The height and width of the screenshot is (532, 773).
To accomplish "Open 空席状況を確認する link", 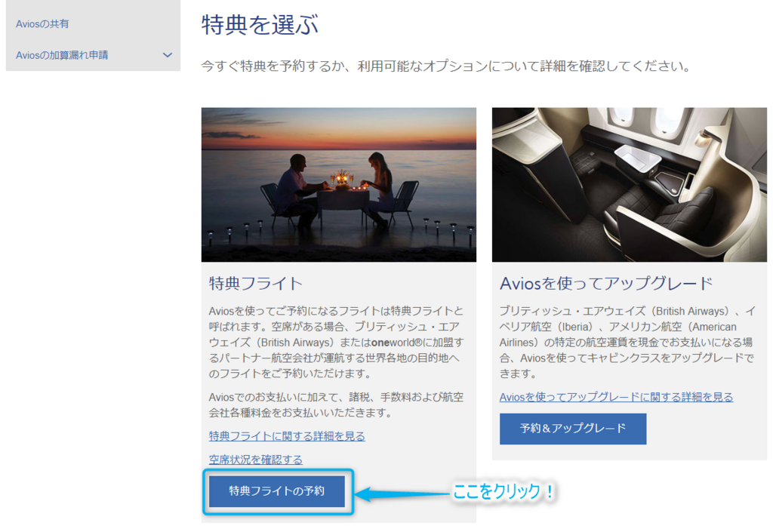I will tap(255, 460).
